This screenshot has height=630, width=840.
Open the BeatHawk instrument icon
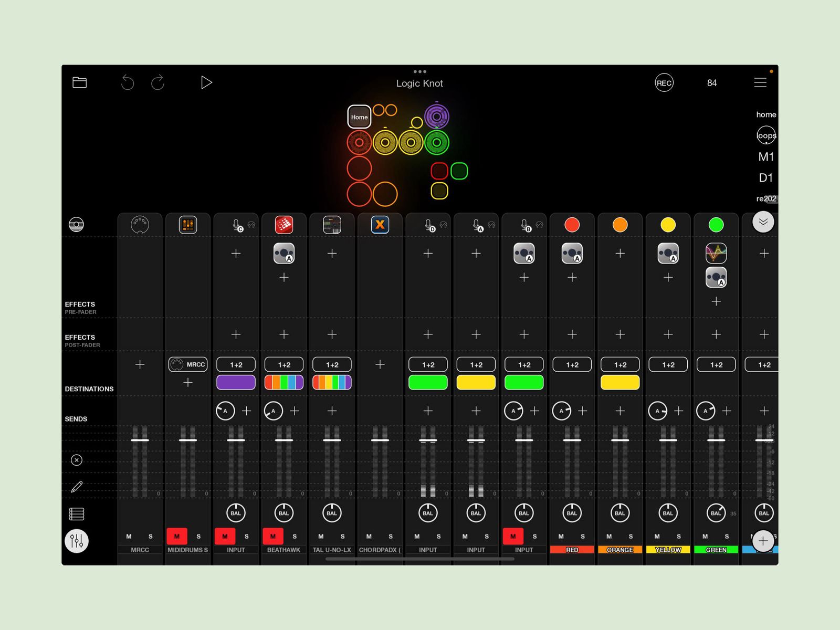pyautogui.click(x=284, y=225)
